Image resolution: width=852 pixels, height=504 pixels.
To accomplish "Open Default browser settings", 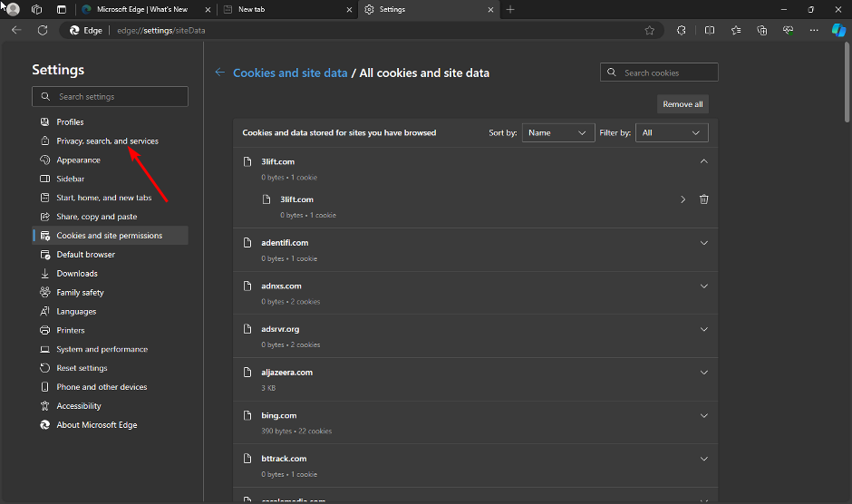I will (110, 255).
